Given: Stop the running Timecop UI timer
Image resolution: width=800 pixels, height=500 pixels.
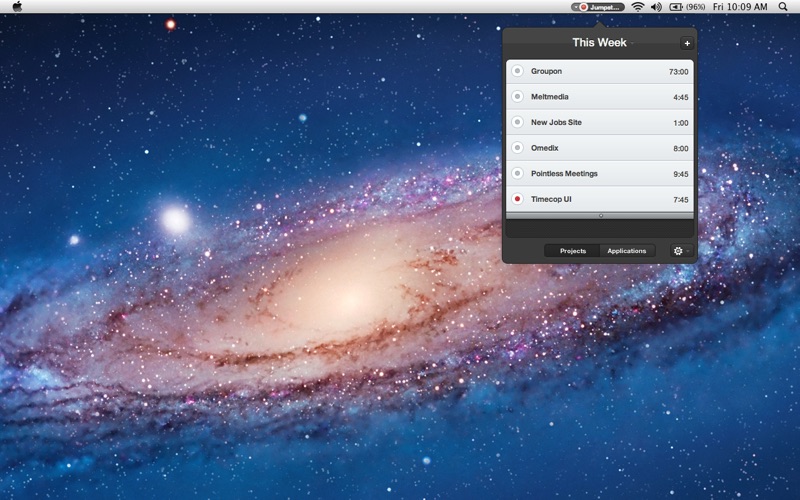Looking at the screenshot, I should [517, 199].
